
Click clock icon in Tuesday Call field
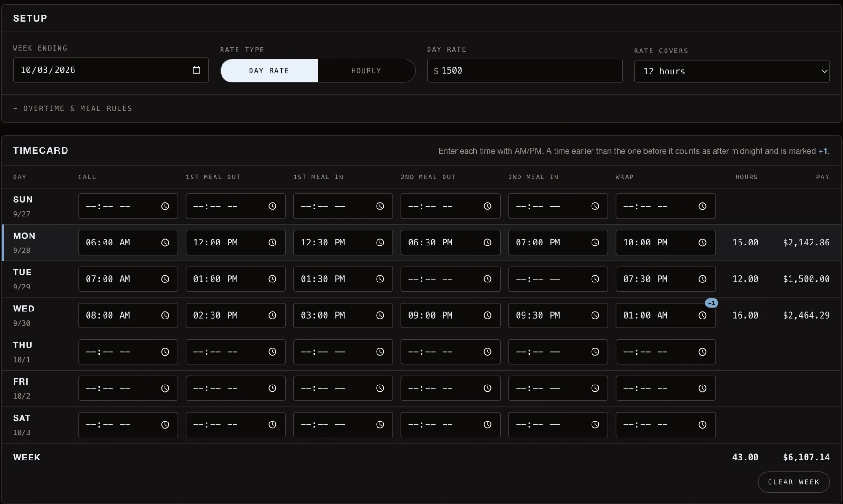coord(165,279)
